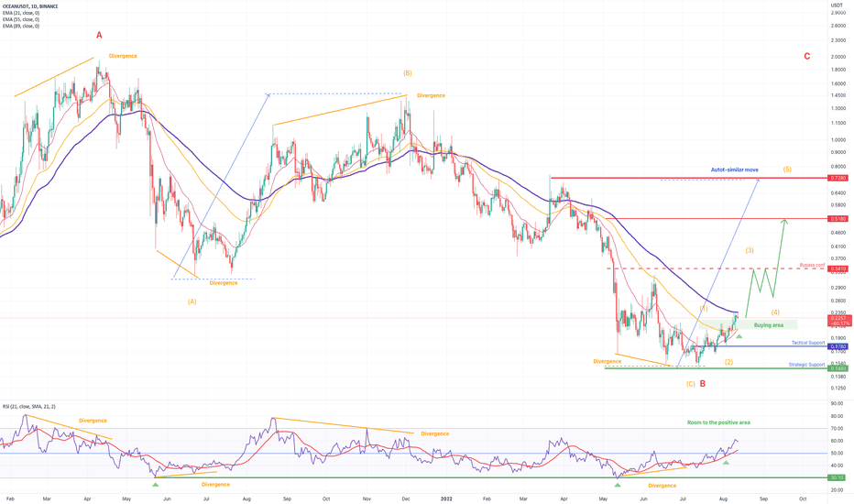Click the 20.00 tick on RSI axis

point(837,490)
